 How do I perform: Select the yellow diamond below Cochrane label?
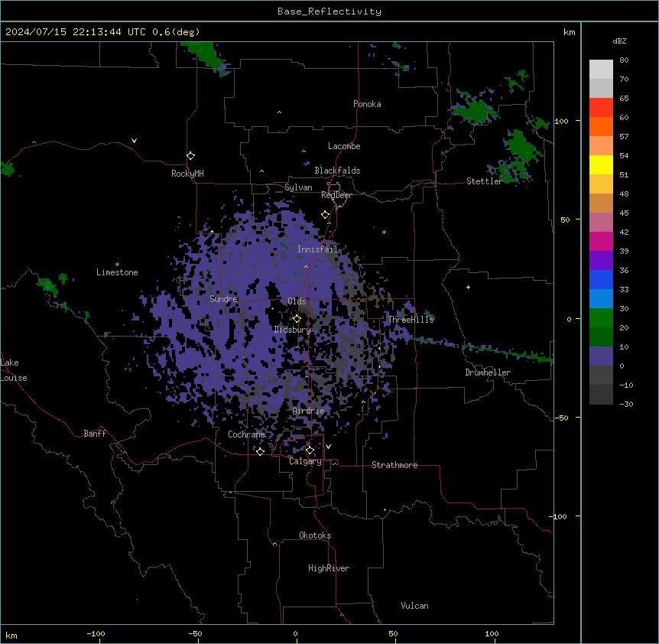260,451
